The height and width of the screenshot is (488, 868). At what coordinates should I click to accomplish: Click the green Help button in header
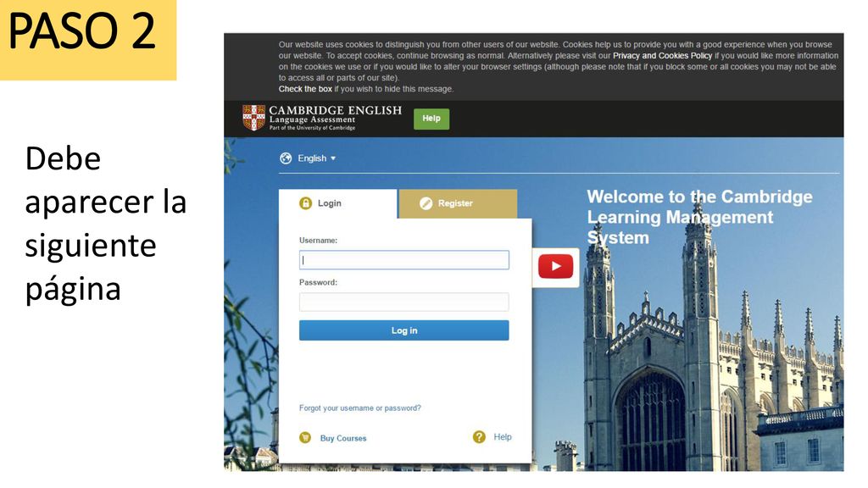(x=431, y=119)
